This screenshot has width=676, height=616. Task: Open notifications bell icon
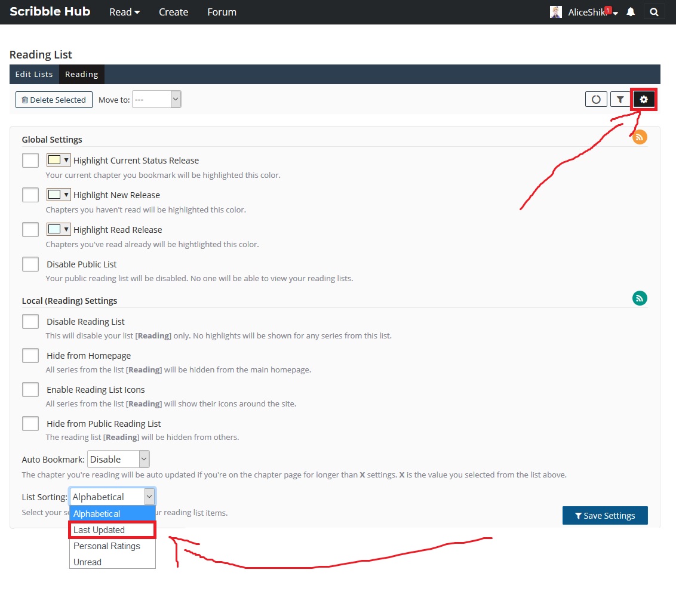pos(631,12)
